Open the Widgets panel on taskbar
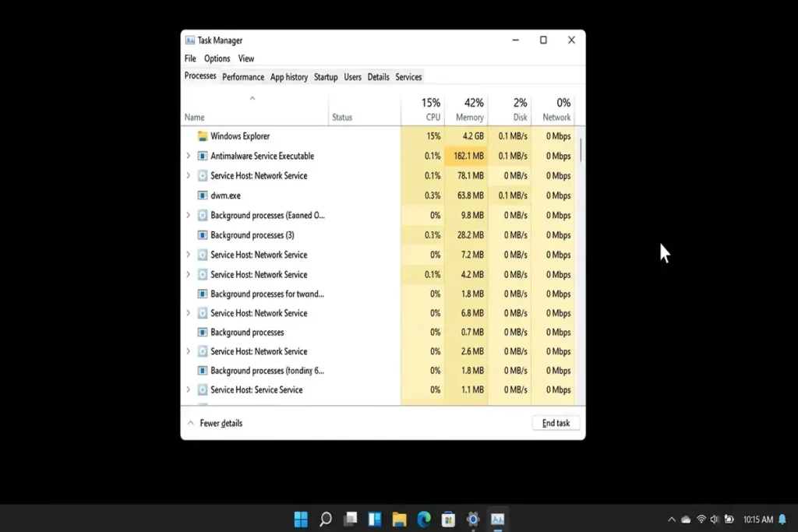Viewport: 798px width, 532px height. click(x=375, y=519)
